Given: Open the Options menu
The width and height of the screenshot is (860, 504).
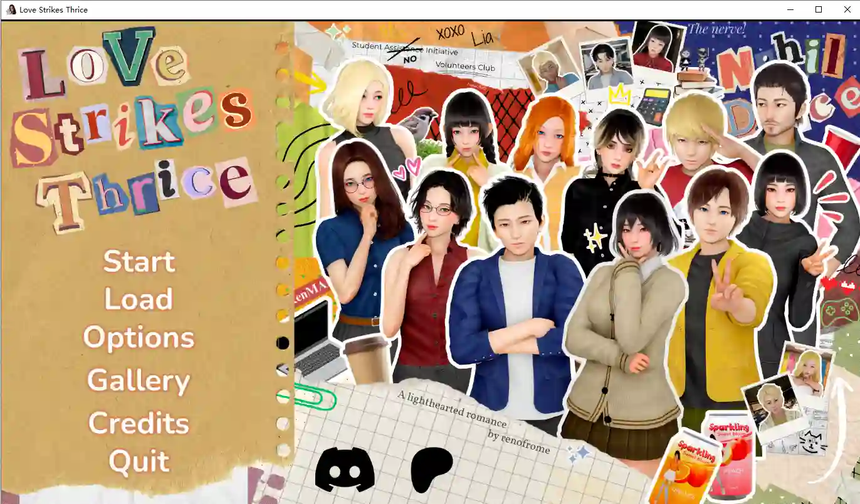Looking at the screenshot, I should (x=138, y=337).
